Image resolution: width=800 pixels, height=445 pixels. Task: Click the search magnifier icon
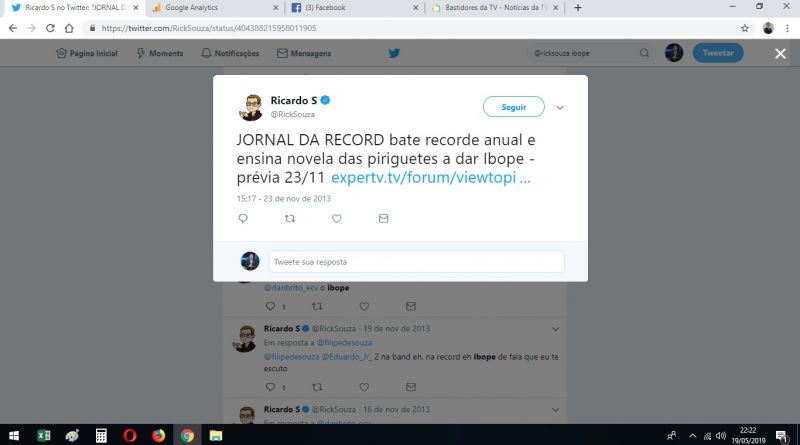644,53
